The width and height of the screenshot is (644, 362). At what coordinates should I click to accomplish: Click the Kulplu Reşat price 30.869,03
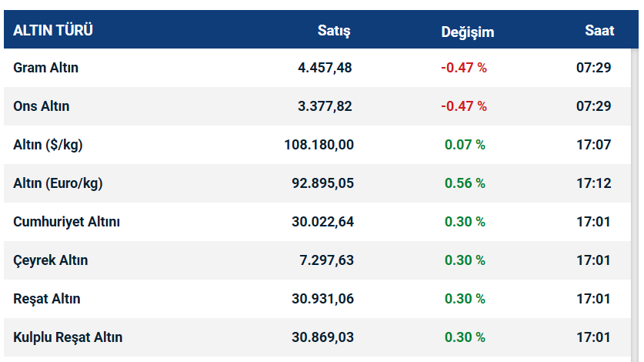322,337
